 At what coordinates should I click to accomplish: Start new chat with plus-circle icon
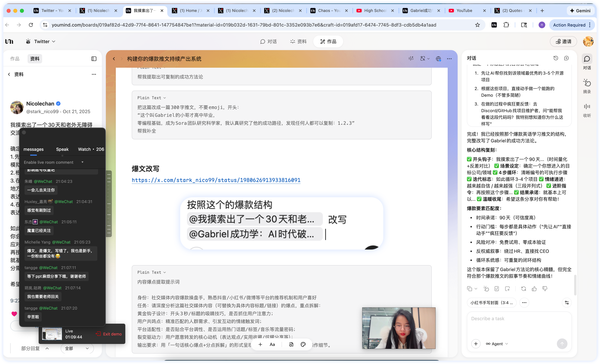tap(566, 58)
